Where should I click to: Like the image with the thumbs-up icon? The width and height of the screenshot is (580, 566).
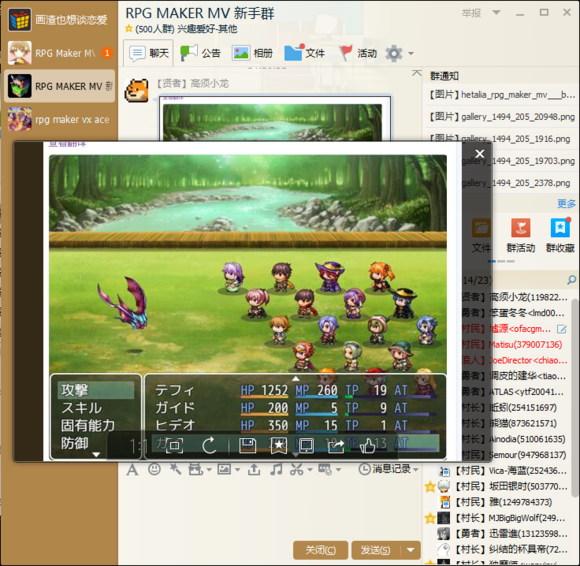pos(368,446)
